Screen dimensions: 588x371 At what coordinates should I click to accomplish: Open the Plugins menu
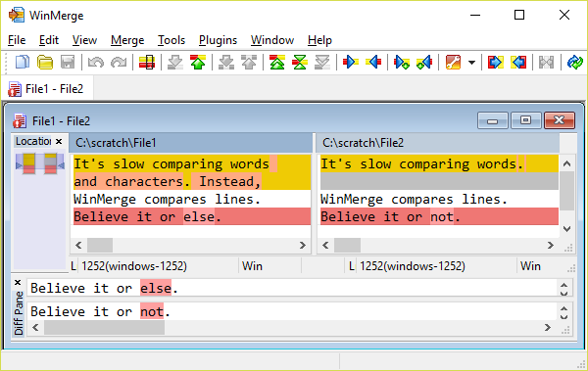[x=218, y=40]
